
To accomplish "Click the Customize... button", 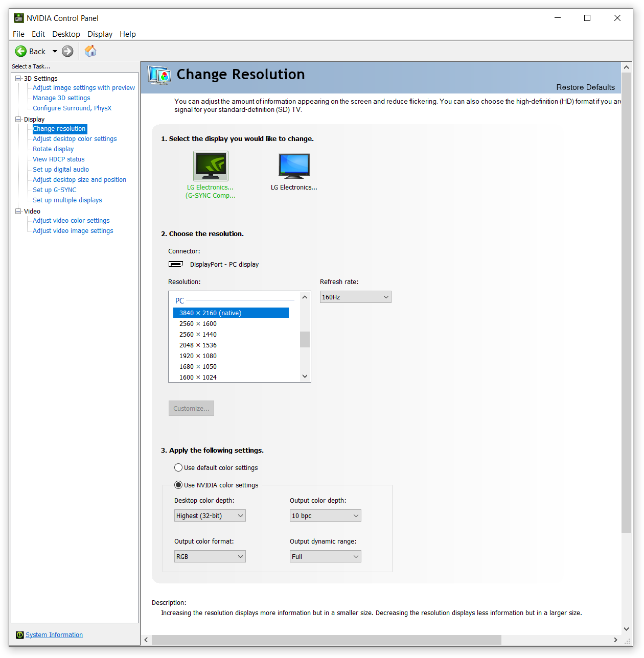I will [x=191, y=408].
